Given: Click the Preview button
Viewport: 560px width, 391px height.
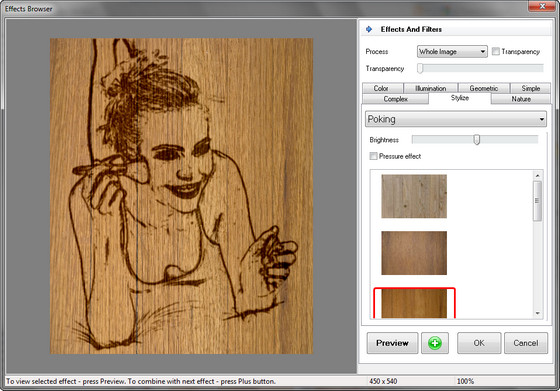Looking at the screenshot, I should click(392, 343).
